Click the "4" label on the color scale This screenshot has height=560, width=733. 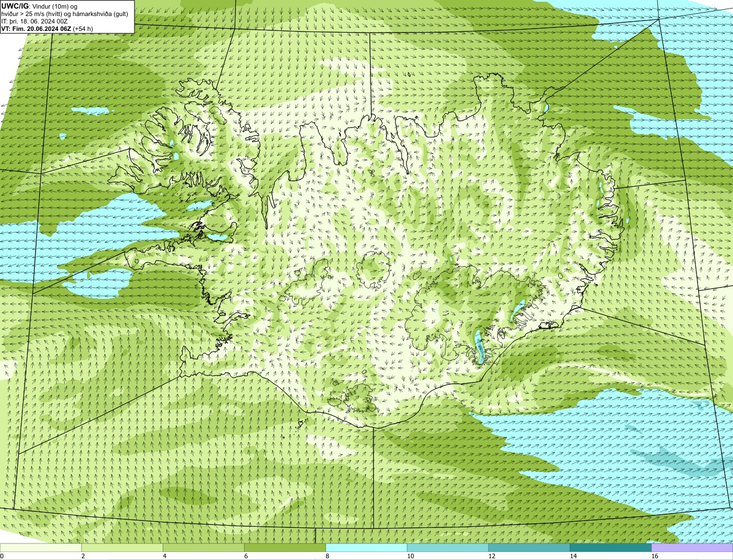click(x=164, y=556)
